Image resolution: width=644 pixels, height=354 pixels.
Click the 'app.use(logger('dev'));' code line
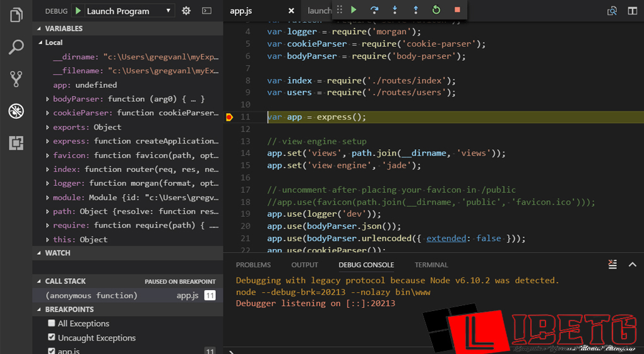[x=324, y=214]
